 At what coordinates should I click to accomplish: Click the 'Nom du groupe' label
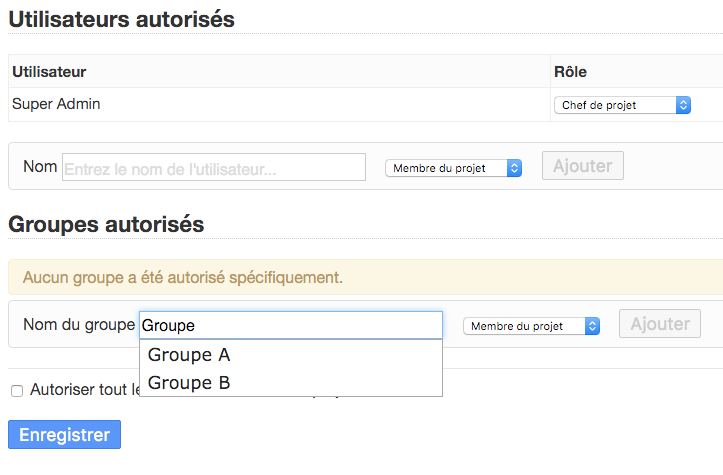[78, 324]
